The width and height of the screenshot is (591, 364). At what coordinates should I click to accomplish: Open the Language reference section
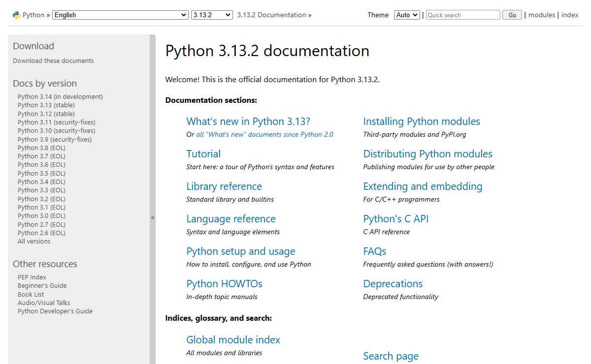[231, 219]
